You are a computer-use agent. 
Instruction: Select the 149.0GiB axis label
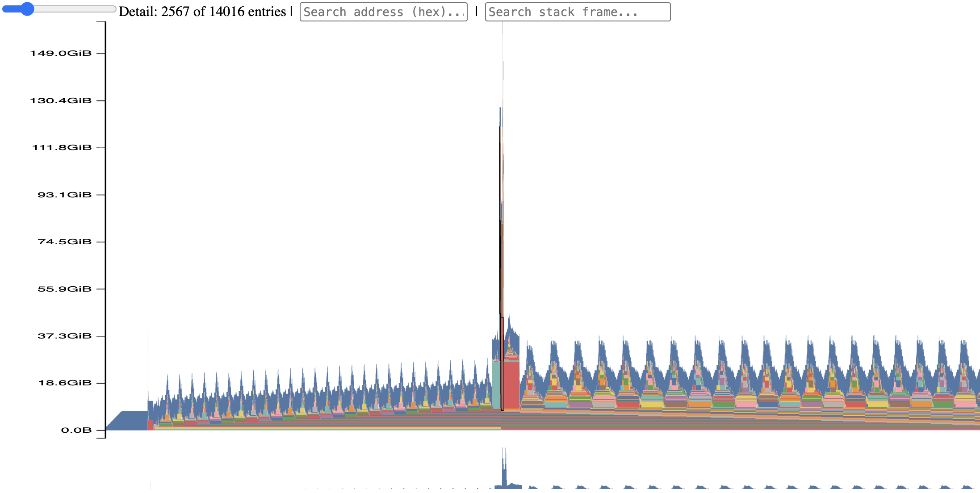pyautogui.click(x=61, y=53)
